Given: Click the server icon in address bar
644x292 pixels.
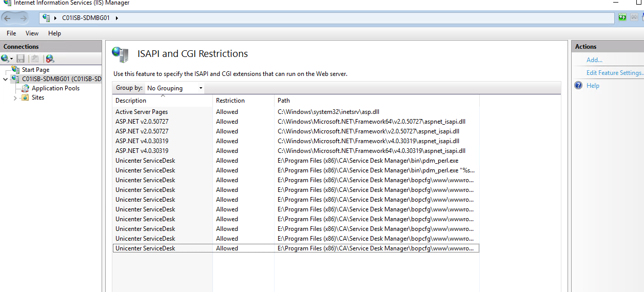Looking at the screenshot, I should (x=47, y=18).
